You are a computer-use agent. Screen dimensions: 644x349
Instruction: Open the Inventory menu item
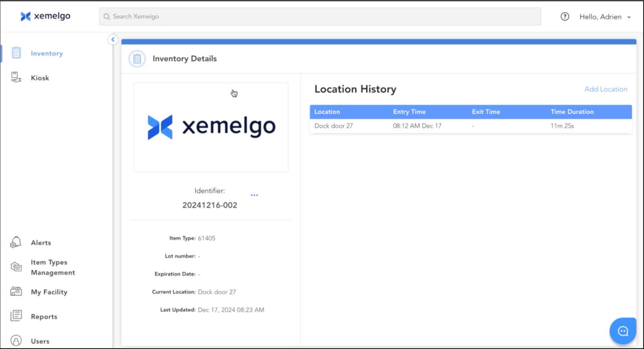[47, 54]
